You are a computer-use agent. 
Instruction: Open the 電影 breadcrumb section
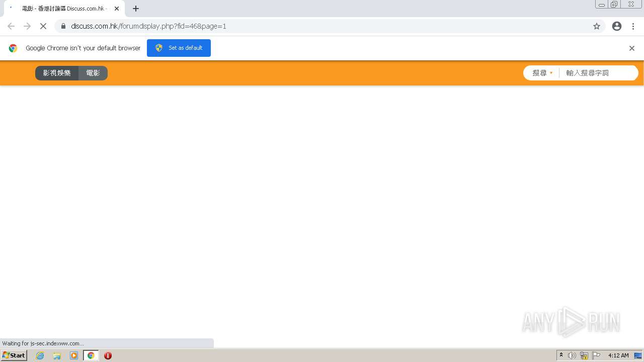(x=93, y=73)
